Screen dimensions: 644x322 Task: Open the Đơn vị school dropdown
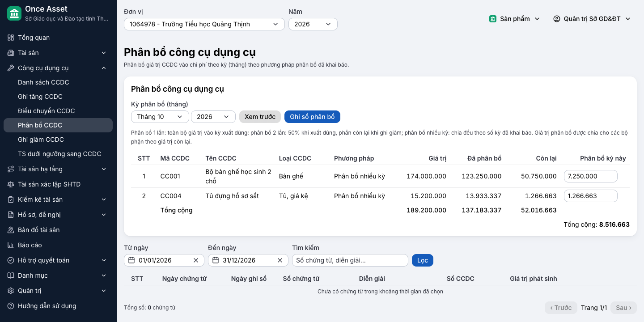pyautogui.click(x=204, y=24)
